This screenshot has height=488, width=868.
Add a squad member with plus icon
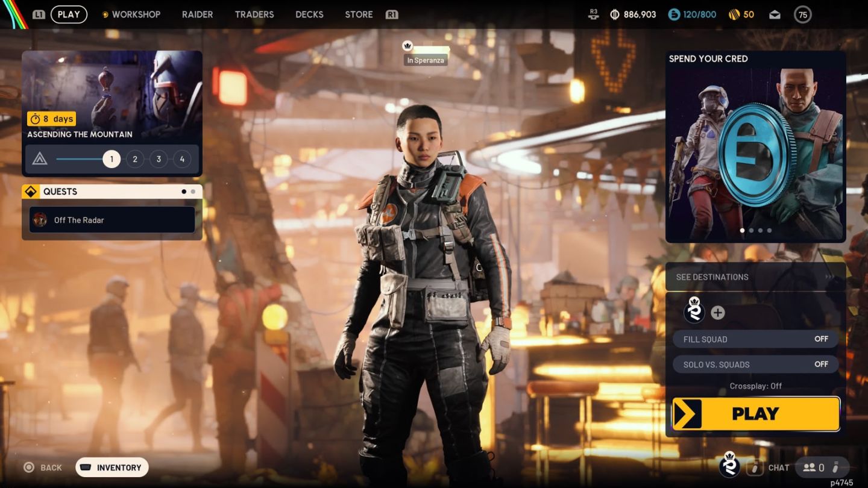[x=717, y=313]
